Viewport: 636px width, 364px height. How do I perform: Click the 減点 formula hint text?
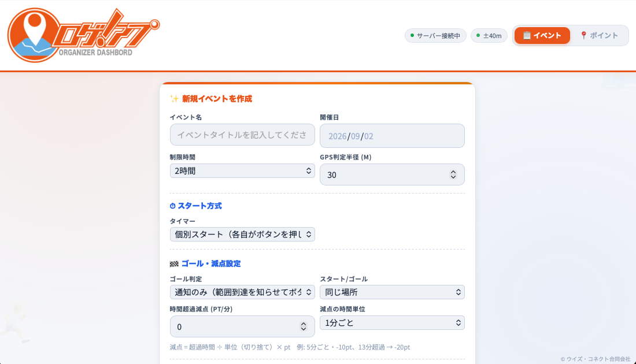(290, 347)
